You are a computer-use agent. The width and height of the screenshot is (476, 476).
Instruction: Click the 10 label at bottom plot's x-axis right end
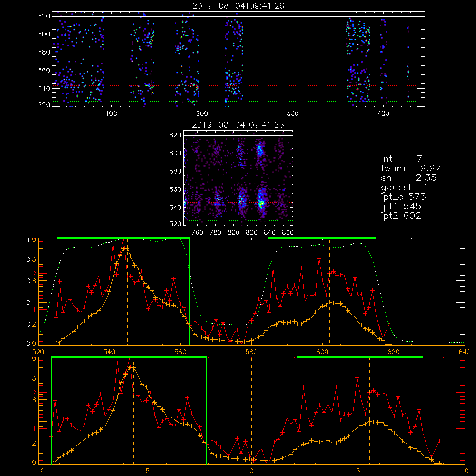(x=465, y=471)
